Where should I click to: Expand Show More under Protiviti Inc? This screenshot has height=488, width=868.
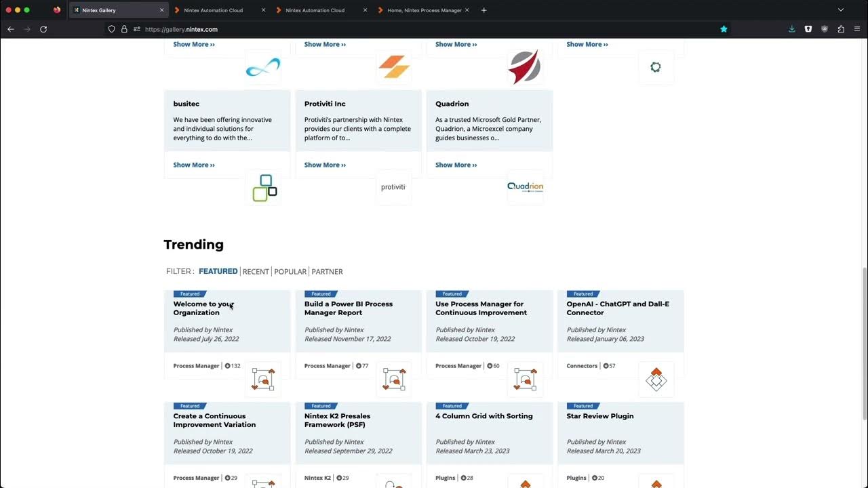325,165
